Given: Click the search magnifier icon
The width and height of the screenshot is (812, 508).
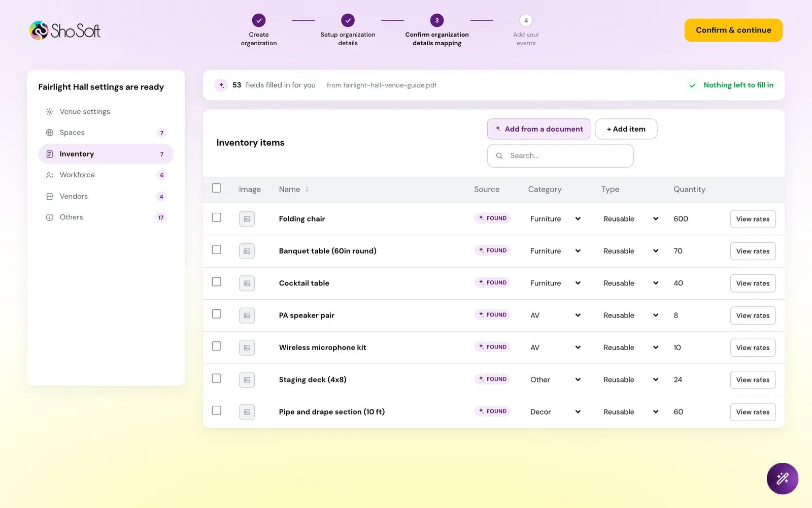Looking at the screenshot, I should pos(499,156).
